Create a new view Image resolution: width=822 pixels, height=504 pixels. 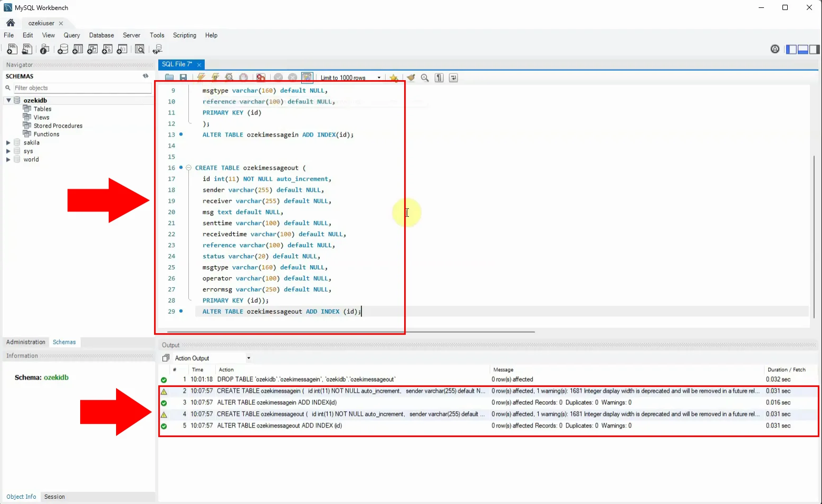pyautogui.click(x=92, y=49)
